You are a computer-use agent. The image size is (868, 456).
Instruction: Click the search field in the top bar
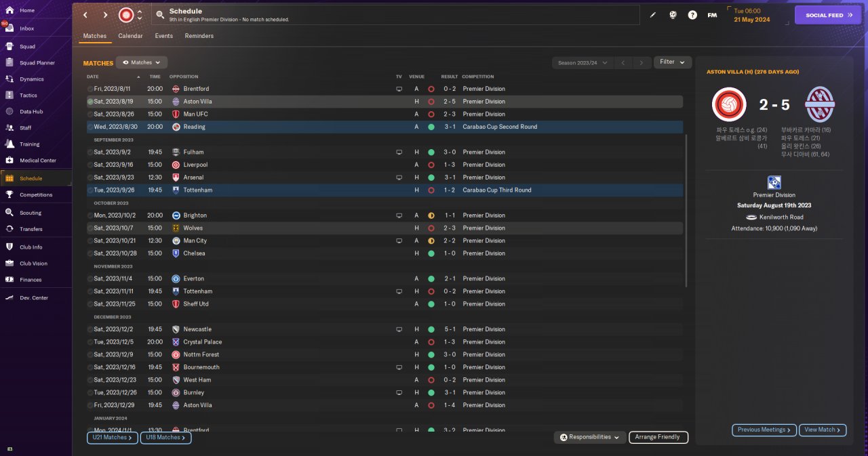point(396,15)
